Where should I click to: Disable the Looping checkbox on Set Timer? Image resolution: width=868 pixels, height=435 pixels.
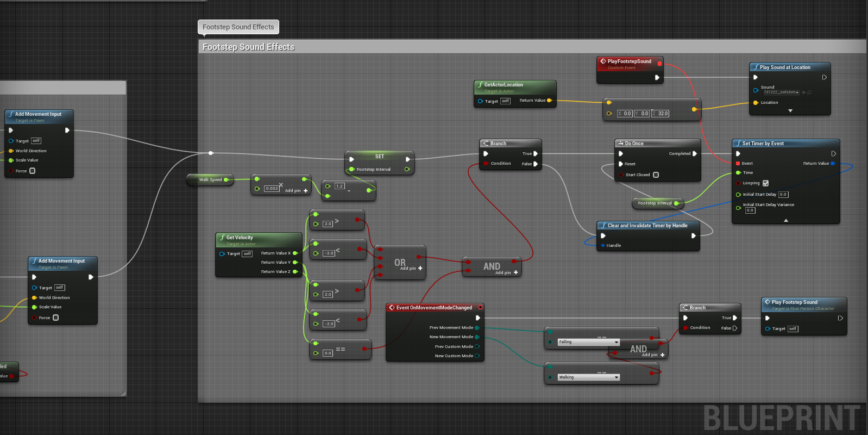(765, 183)
